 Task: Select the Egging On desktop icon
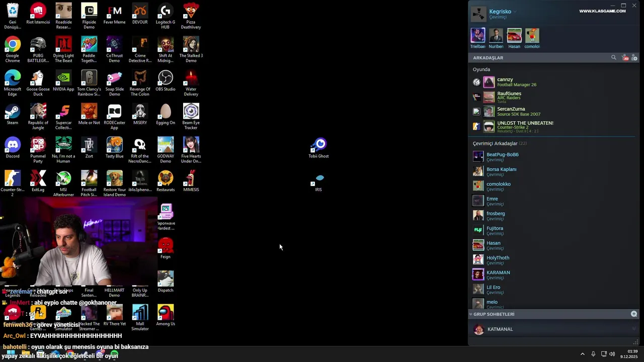pos(166,115)
